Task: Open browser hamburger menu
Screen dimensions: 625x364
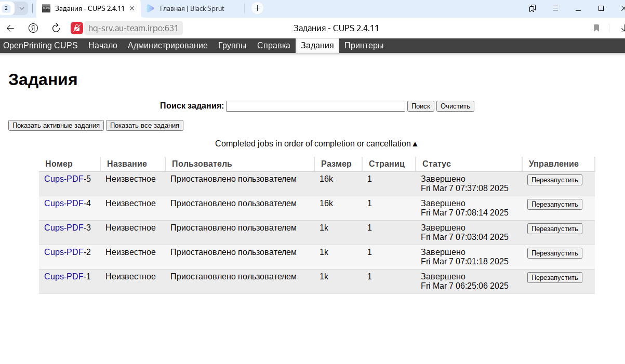Action: pyautogui.click(x=555, y=8)
